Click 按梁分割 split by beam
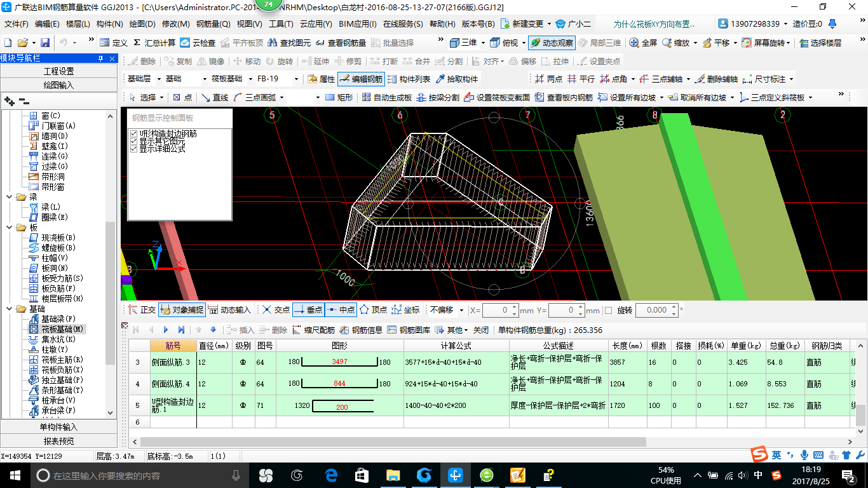 [x=437, y=97]
